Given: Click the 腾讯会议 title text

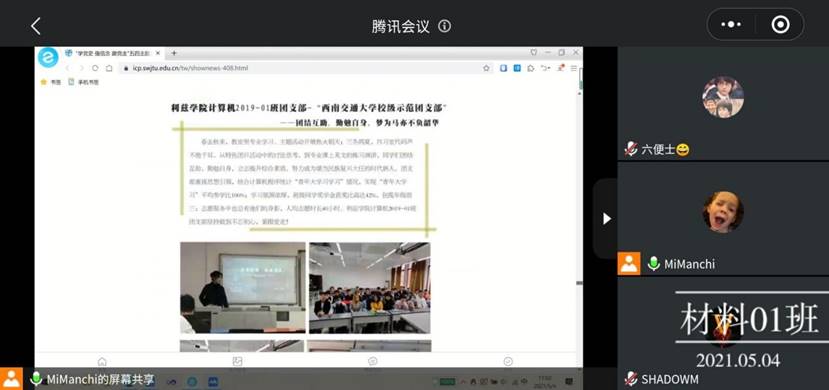Looking at the screenshot, I should pyautogui.click(x=401, y=26).
